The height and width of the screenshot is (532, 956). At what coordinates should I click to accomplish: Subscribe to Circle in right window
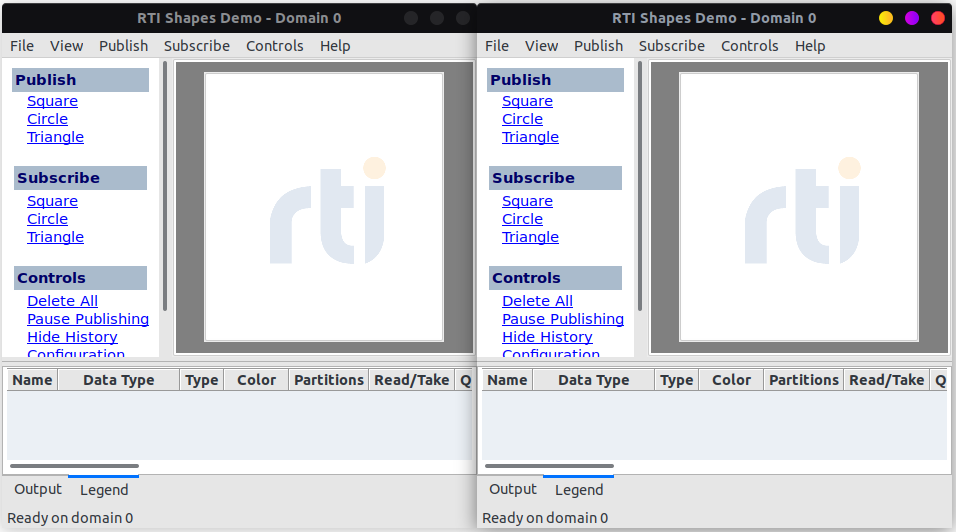tap(523, 219)
